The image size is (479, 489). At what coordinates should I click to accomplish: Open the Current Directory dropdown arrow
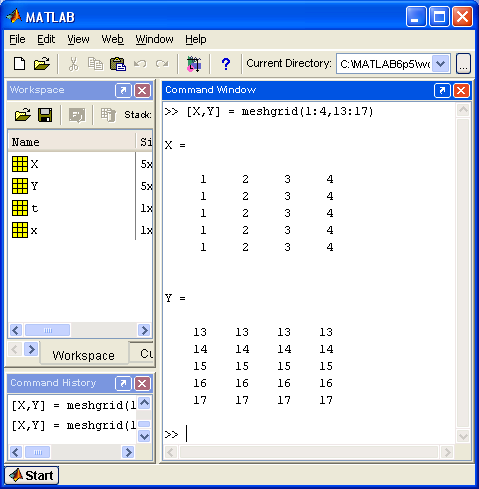[x=441, y=63]
